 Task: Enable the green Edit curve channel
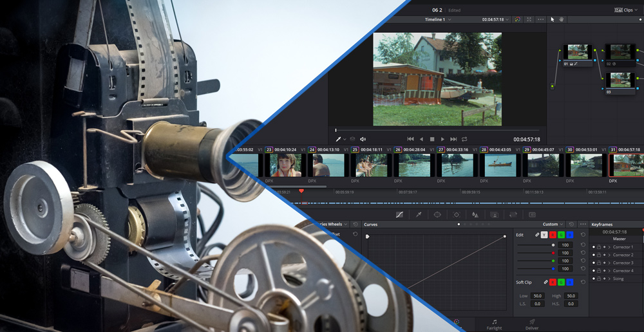pyautogui.click(x=561, y=235)
